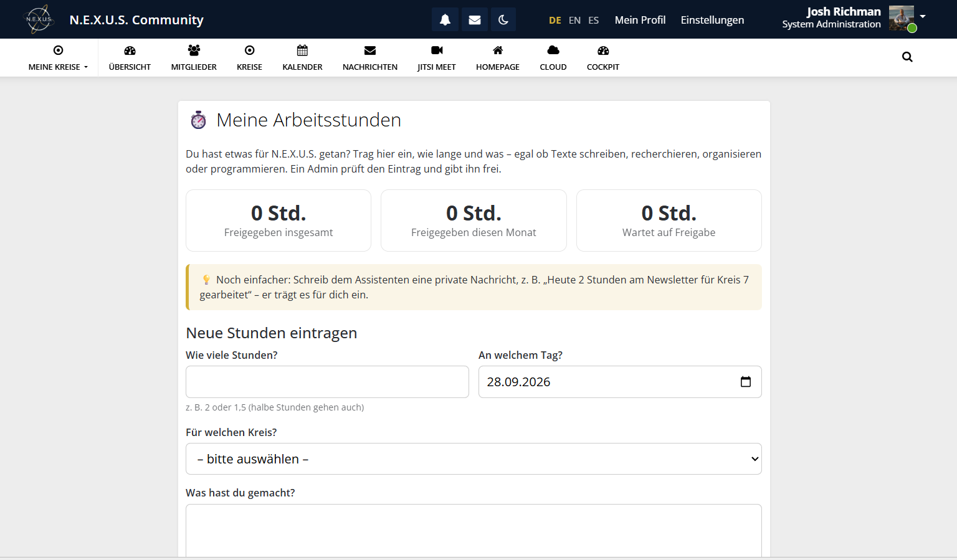This screenshot has width=957, height=560.
Task: Click the user name 'Josh Richman'
Action: pyautogui.click(x=844, y=11)
